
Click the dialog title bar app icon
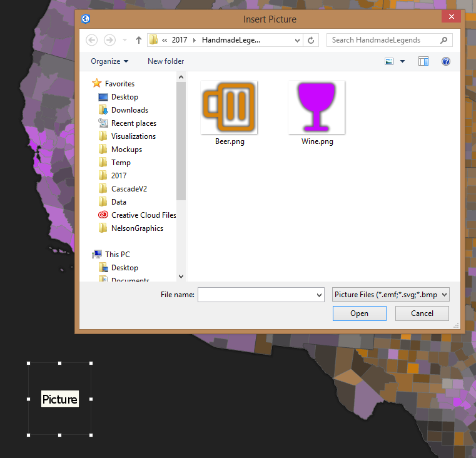tap(86, 19)
